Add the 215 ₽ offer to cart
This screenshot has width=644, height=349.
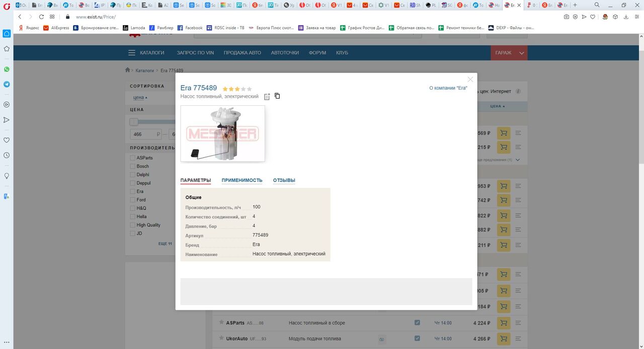click(x=504, y=147)
